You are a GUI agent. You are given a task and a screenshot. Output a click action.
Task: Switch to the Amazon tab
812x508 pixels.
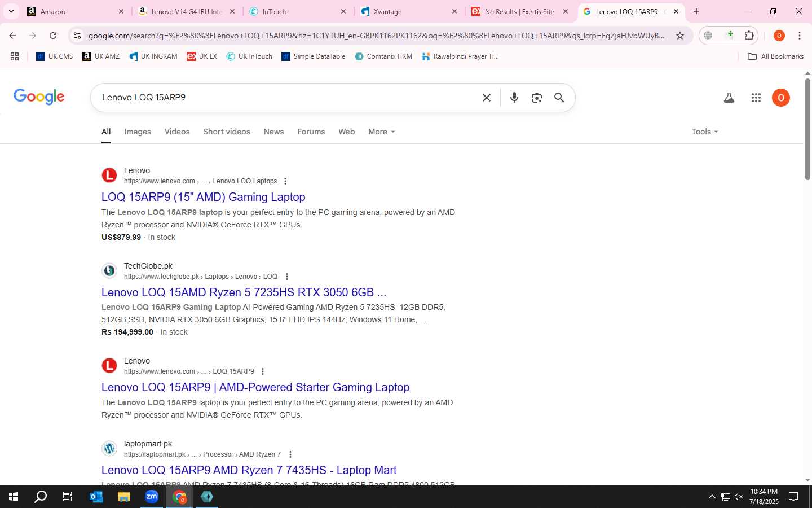click(76, 11)
